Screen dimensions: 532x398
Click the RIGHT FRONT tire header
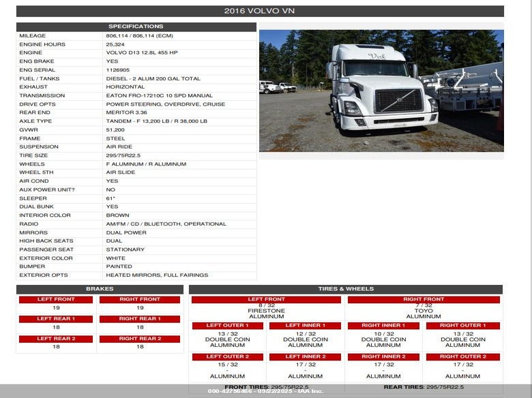point(424,299)
